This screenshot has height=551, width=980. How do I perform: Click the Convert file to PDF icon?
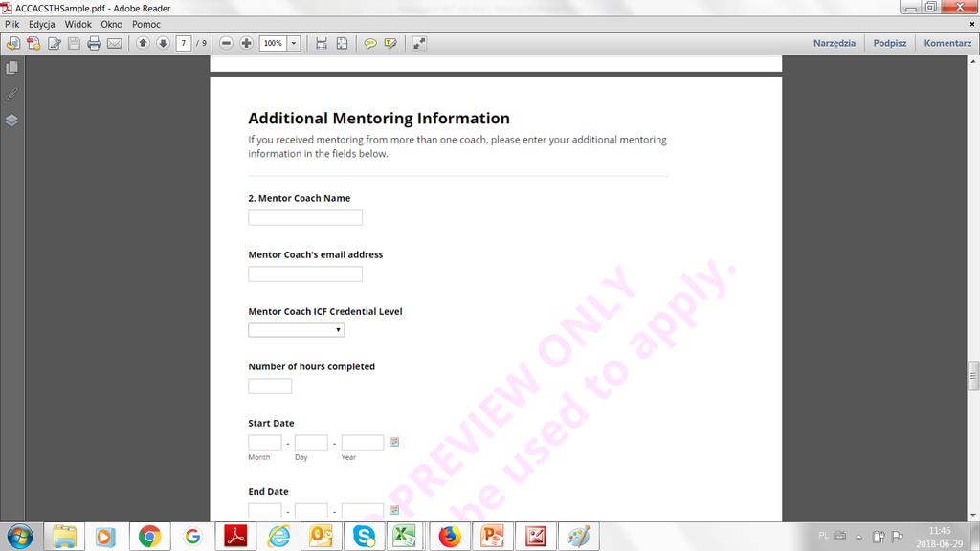(33, 43)
